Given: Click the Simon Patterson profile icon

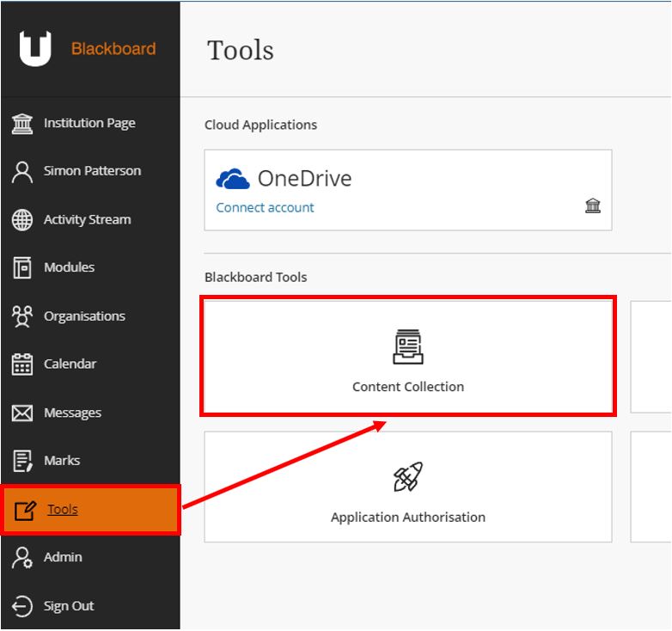Looking at the screenshot, I should tap(22, 172).
